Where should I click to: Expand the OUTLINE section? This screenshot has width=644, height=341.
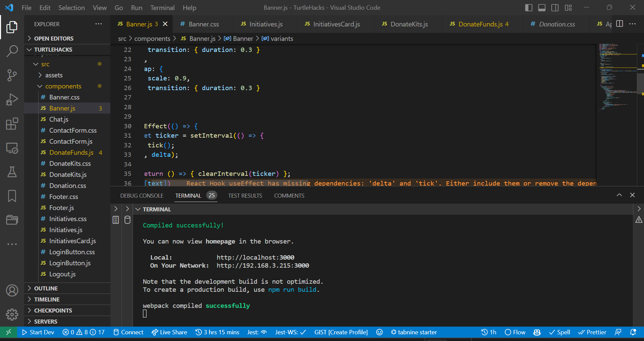[46, 288]
